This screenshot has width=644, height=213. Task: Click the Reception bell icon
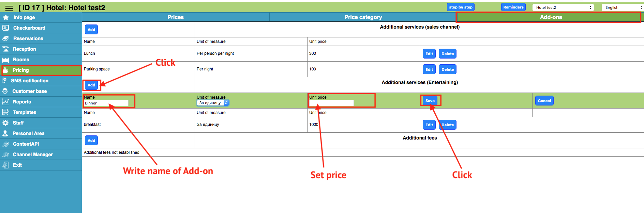(5, 49)
